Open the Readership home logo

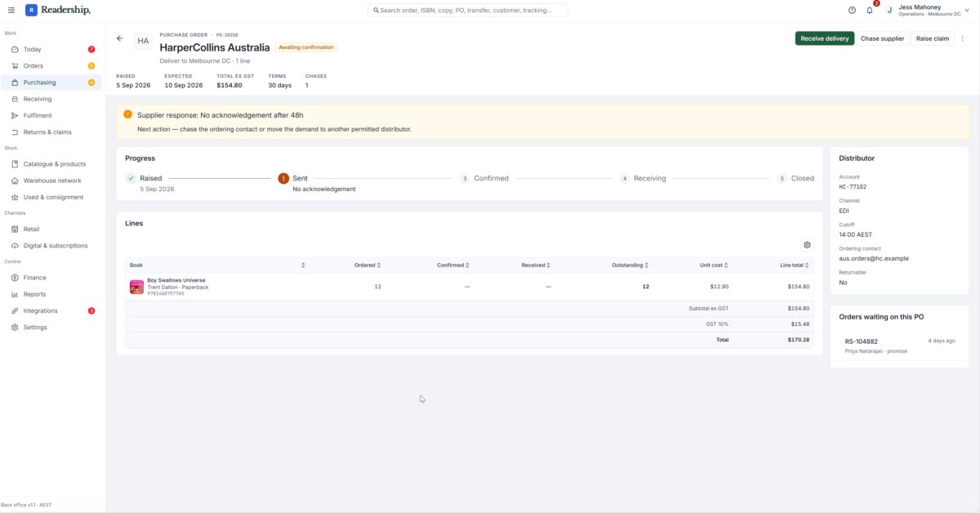point(58,10)
